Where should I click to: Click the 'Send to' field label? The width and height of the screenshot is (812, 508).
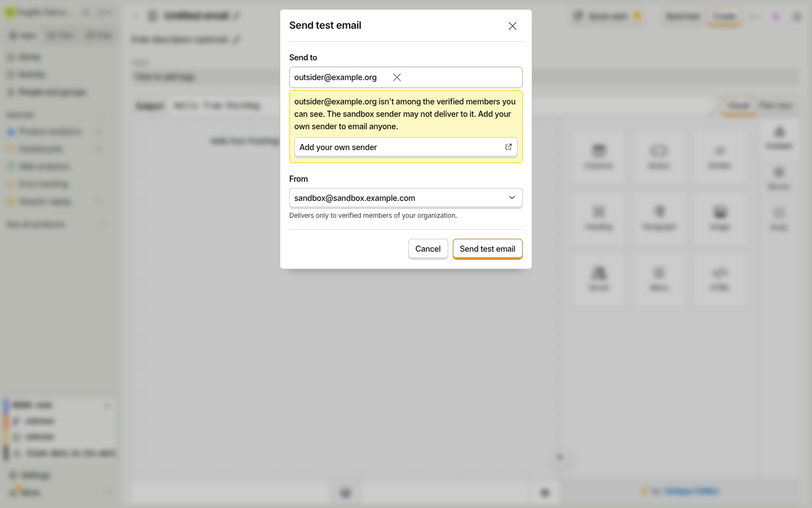click(303, 58)
